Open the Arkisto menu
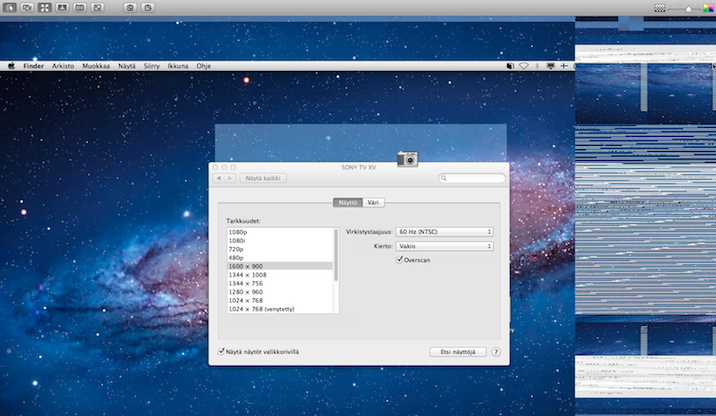 tap(63, 65)
